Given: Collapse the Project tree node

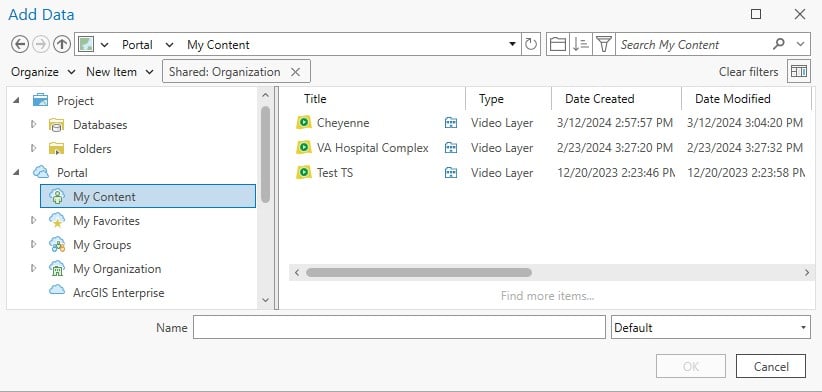Looking at the screenshot, I should pyautogui.click(x=17, y=100).
